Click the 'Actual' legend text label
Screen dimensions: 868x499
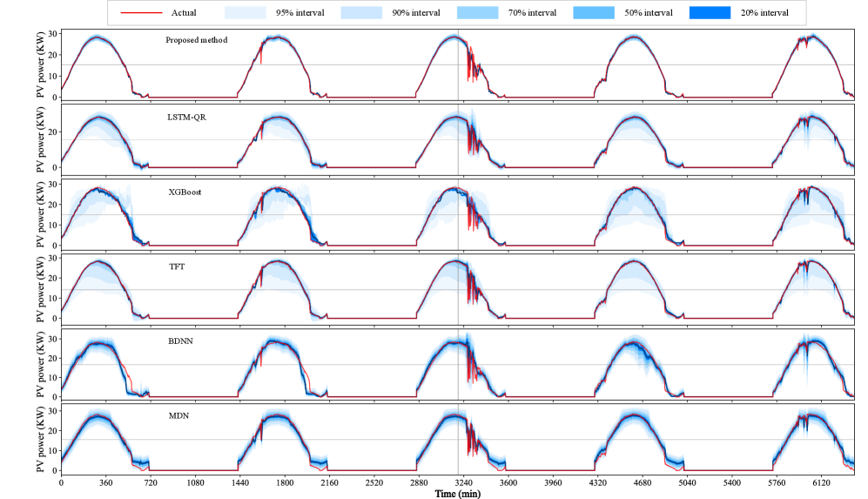[184, 13]
